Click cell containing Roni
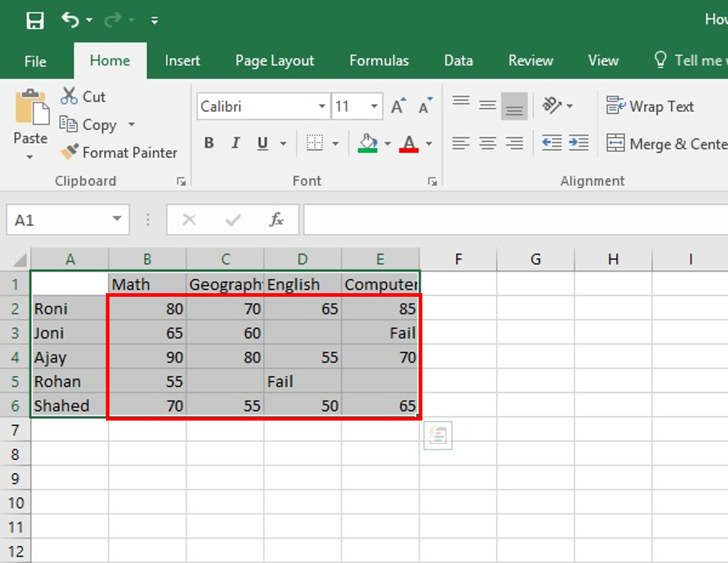Viewport: 728px width, 563px height. click(x=69, y=309)
